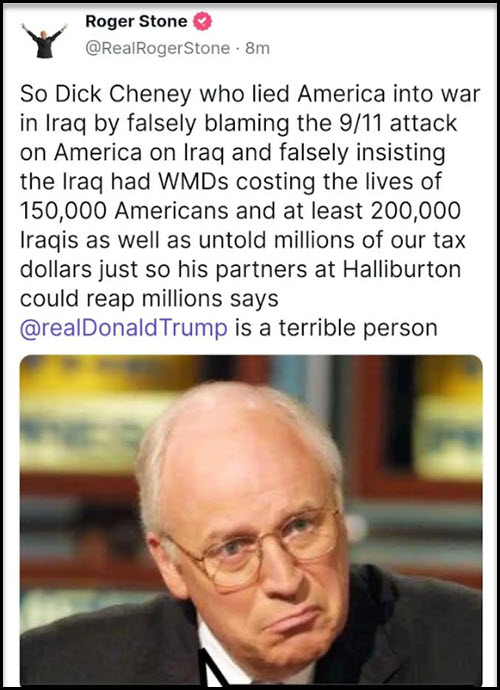Click the phrase "terrible person"
500x690 pixels.
(358, 328)
